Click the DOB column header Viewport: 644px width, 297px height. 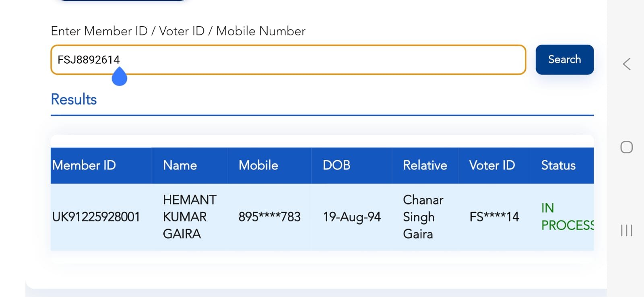pyautogui.click(x=336, y=165)
